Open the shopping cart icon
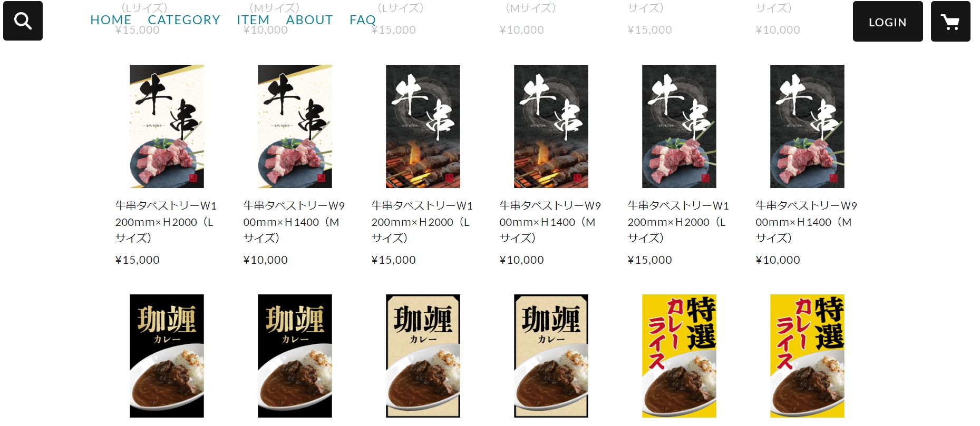 coord(950,22)
